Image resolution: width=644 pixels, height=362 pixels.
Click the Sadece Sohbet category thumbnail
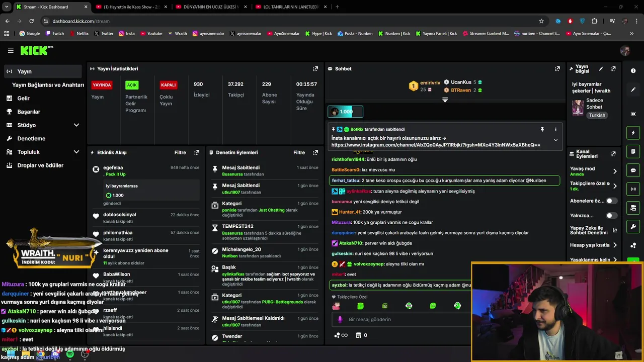[x=578, y=108]
